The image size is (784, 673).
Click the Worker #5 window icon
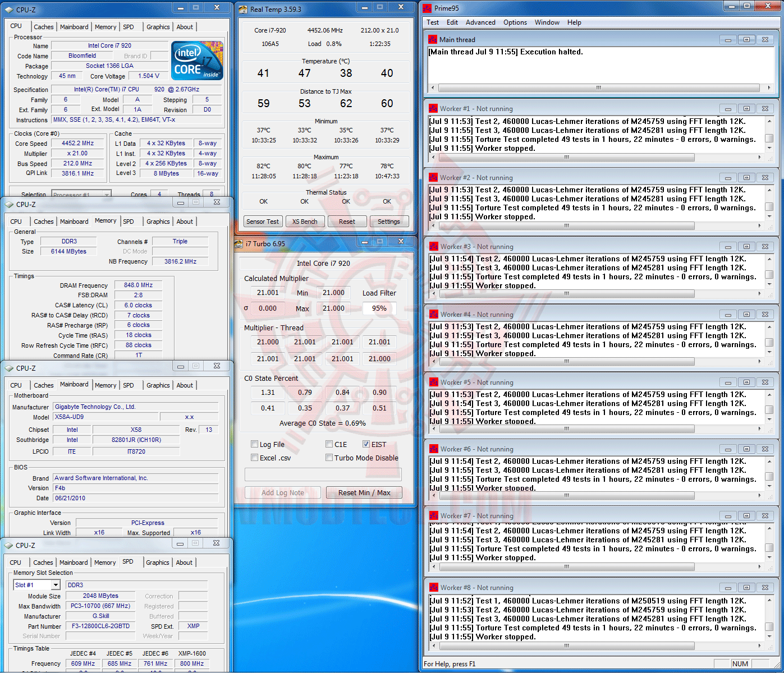coord(434,382)
